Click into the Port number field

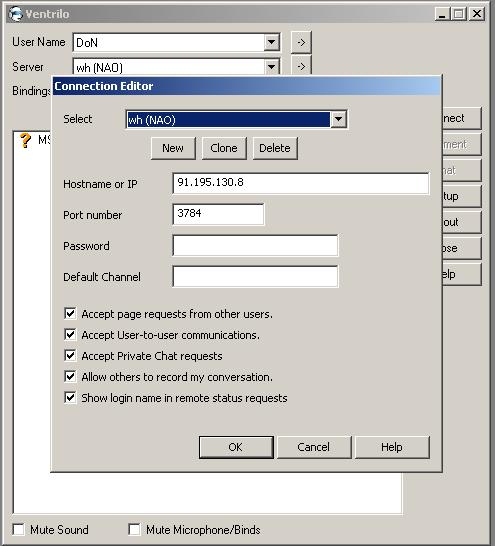(x=218, y=214)
